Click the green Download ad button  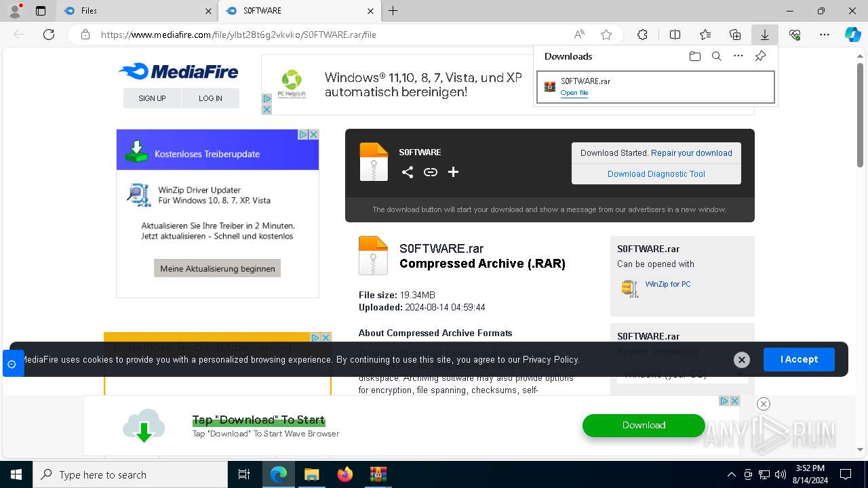coord(644,425)
